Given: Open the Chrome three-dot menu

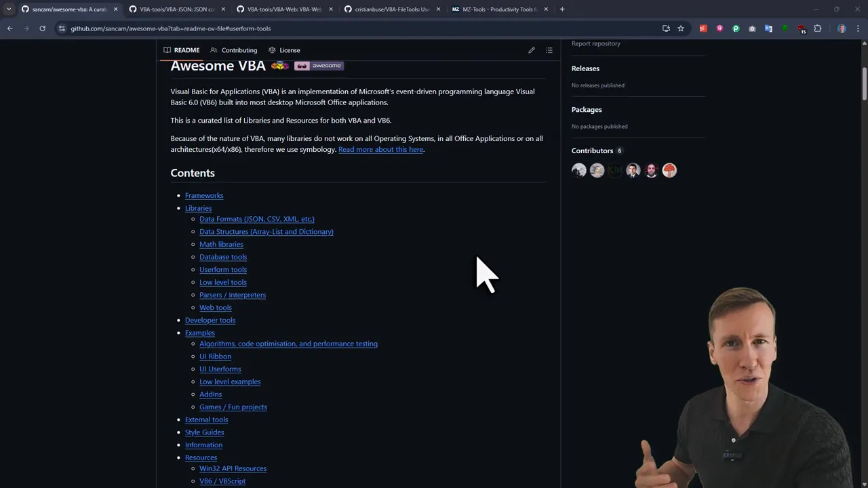Looking at the screenshot, I should click(857, 28).
